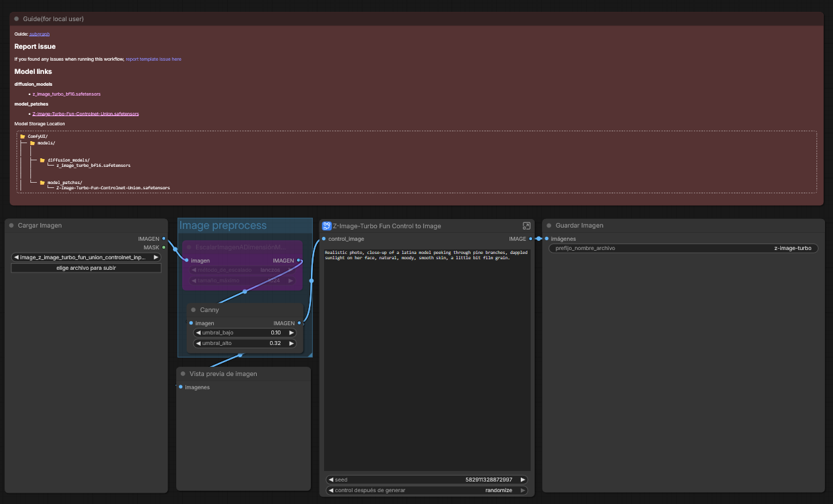Click the prefijo_nombre_archivo text field
This screenshot has width=833, height=504.
pyautogui.click(x=683, y=249)
